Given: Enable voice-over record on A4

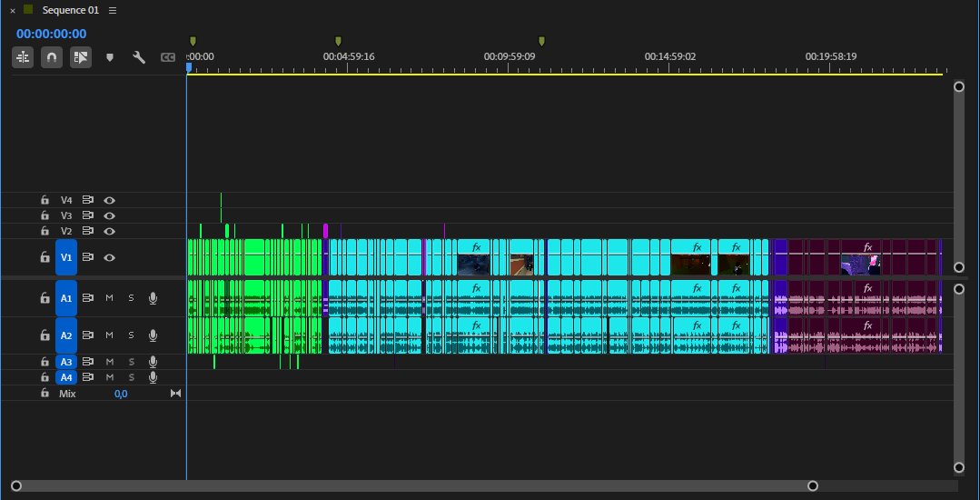Looking at the screenshot, I should [x=153, y=377].
